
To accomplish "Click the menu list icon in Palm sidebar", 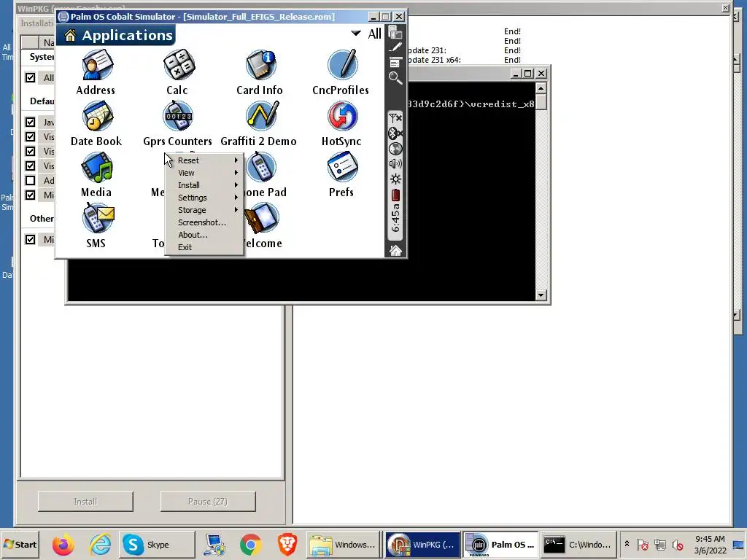I will point(395,63).
